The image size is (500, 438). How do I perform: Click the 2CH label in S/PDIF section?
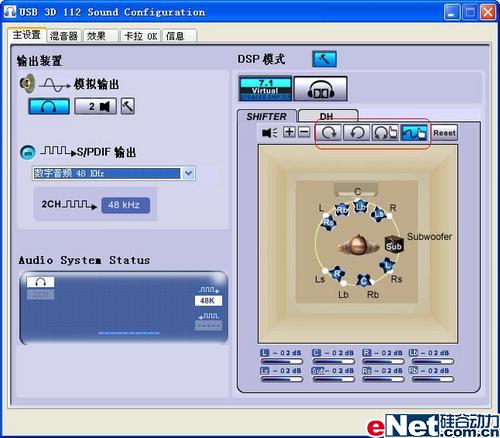coord(51,204)
